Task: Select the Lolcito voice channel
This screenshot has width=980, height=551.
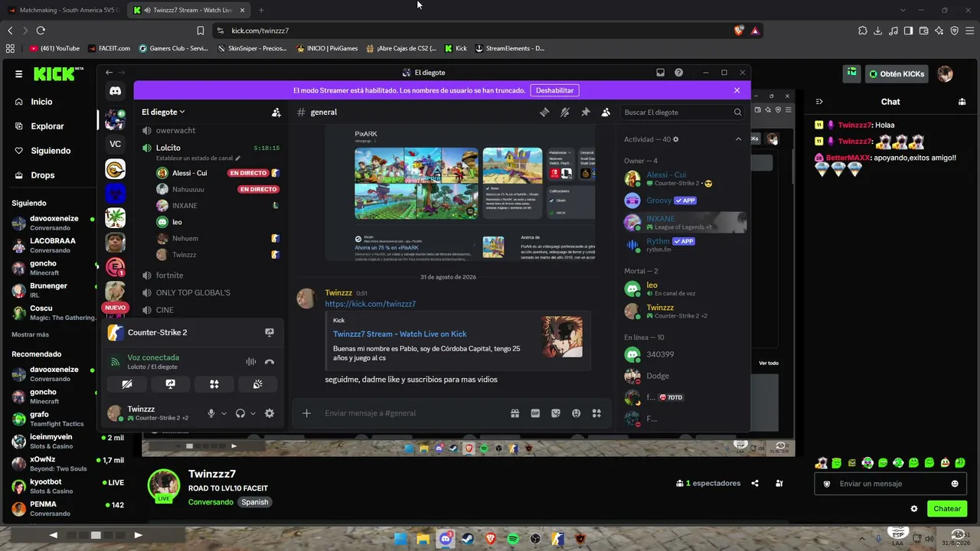Action: coord(168,148)
